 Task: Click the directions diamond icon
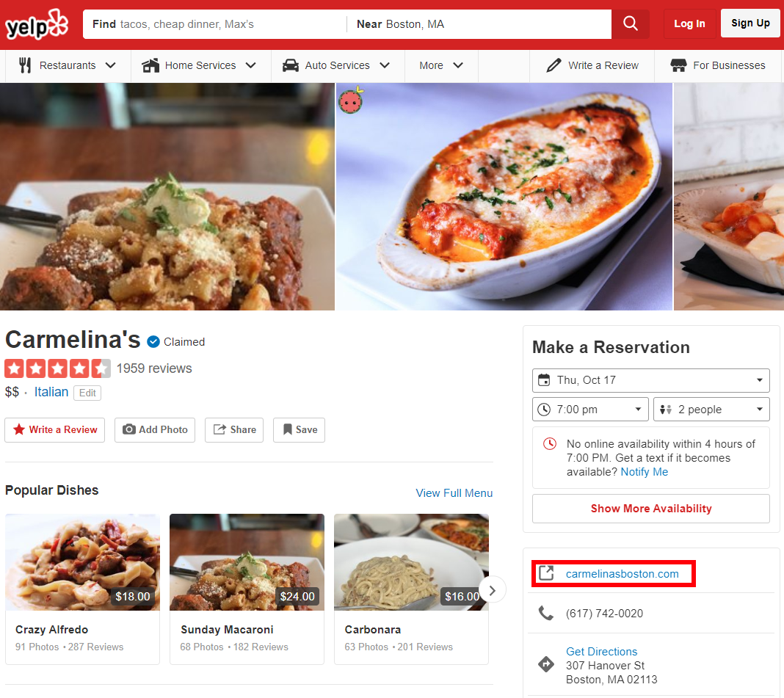(x=546, y=664)
